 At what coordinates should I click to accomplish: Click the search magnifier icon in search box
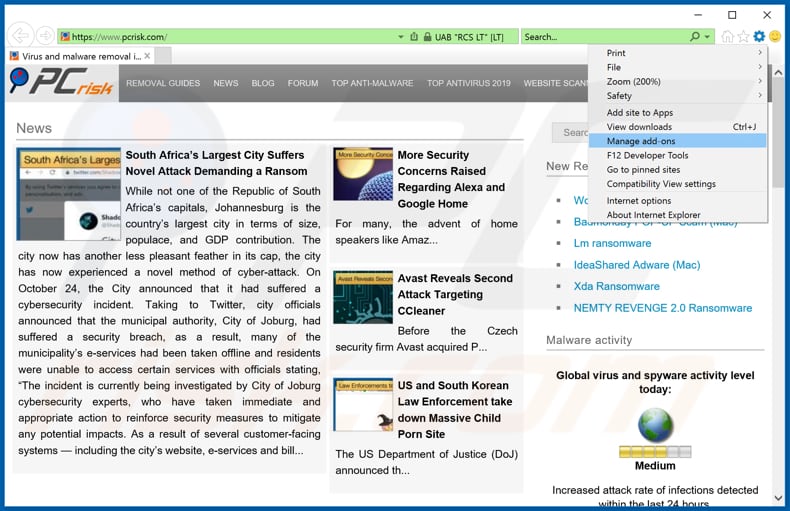695,37
